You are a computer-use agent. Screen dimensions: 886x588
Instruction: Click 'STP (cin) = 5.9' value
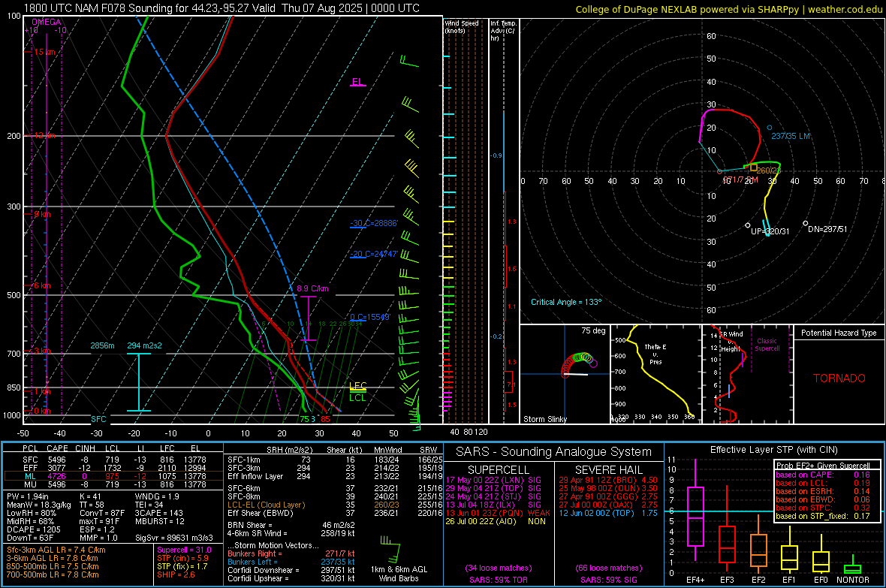182,558
